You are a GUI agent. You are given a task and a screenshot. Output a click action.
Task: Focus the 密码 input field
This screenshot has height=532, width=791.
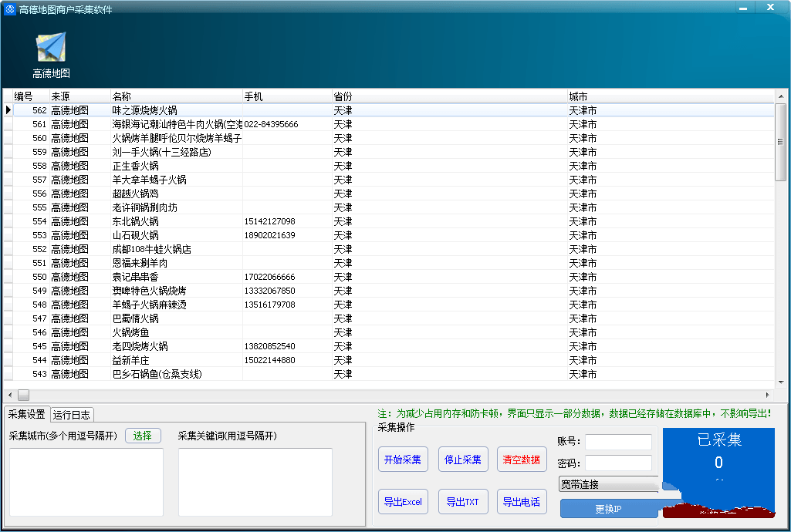(618, 463)
